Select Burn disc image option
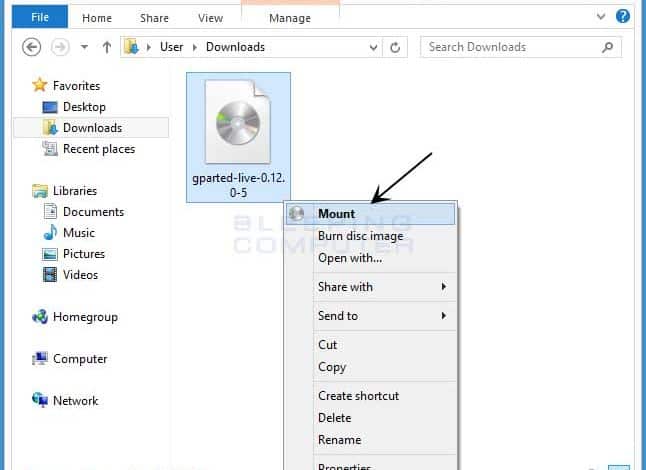This screenshot has width=646, height=470. (x=360, y=236)
